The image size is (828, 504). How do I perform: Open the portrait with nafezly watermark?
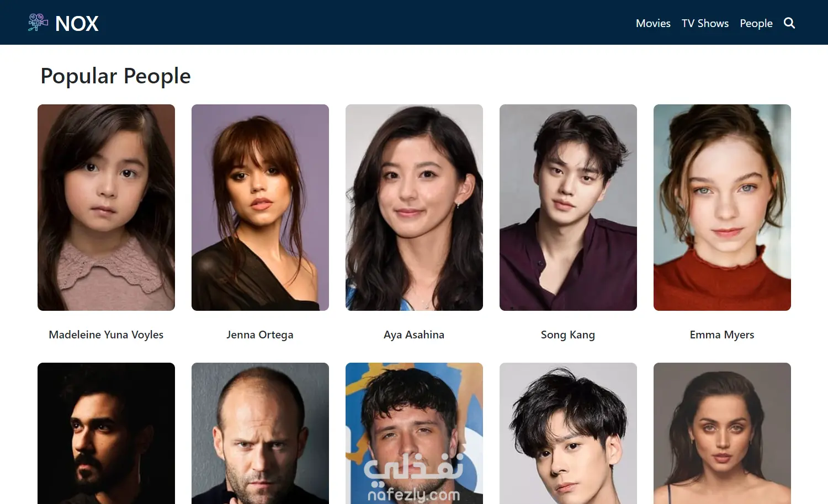[414, 433]
